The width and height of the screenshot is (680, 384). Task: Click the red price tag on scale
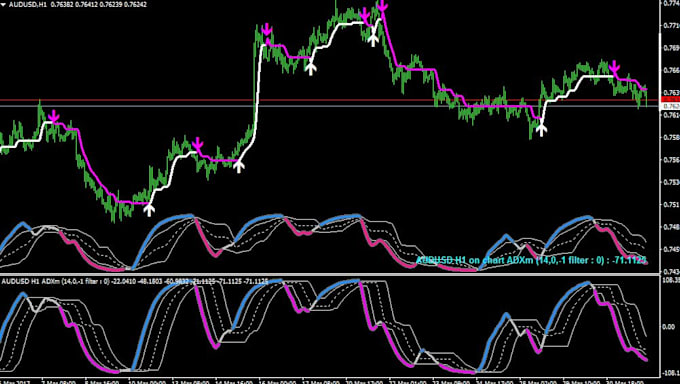[x=670, y=100]
